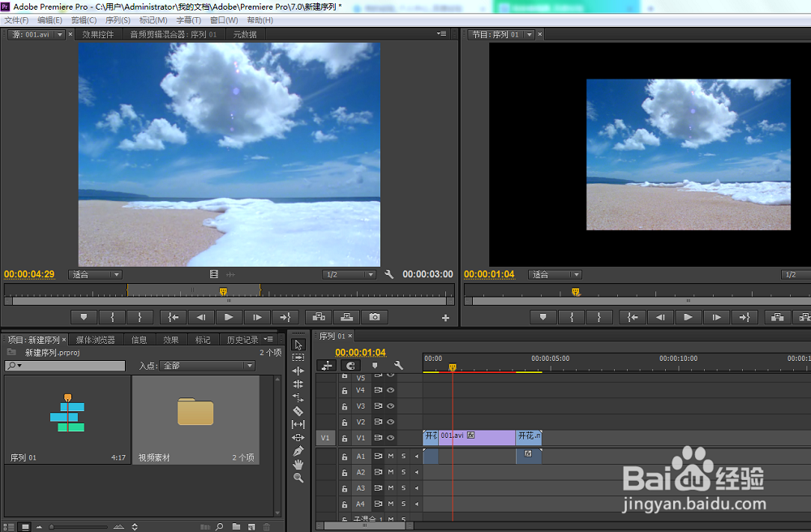Image resolution: width=811 pixels, height=532 pixels.
Task: Select the Pen tool
Action: [298, 452]
